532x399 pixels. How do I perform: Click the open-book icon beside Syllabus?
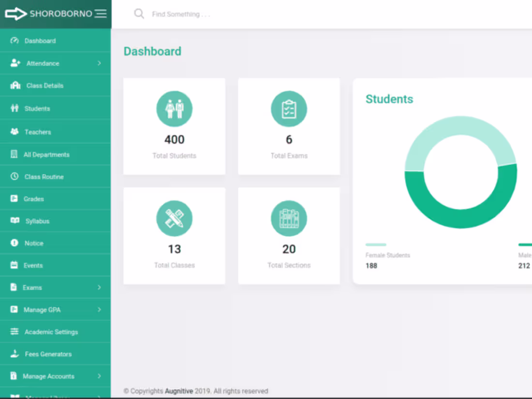(x=14, y=221)
